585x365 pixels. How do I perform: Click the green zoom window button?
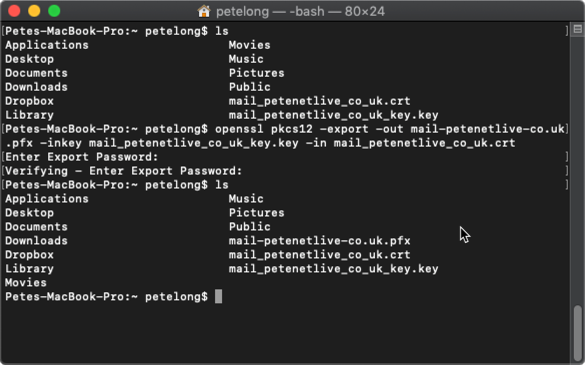pyautogui.click(x=54, y=11)
